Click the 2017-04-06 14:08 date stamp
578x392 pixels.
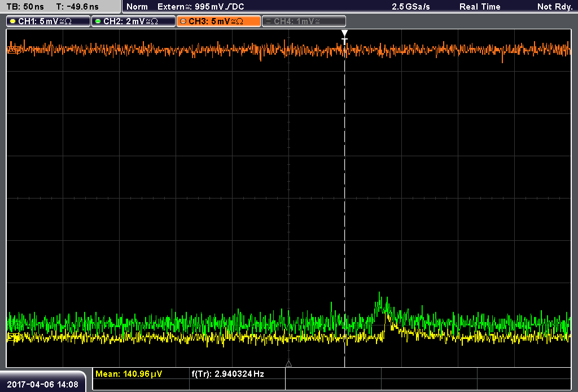coord(42,385)
